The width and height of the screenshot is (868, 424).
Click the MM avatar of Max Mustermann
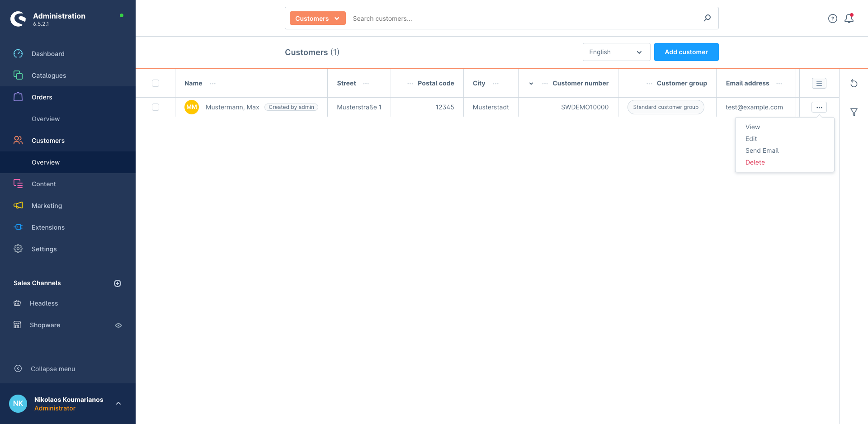192,107
